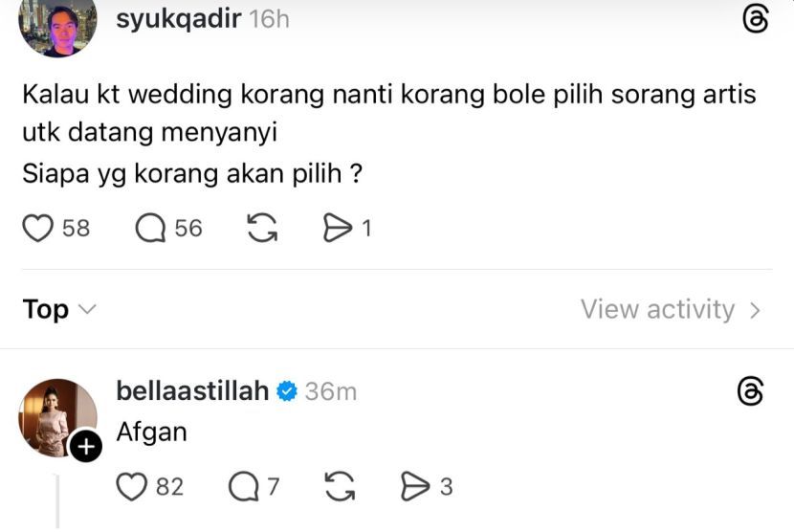794x532 pixels.
Task: Share syukqadir's post via send icon
Action: click(338, 229)
